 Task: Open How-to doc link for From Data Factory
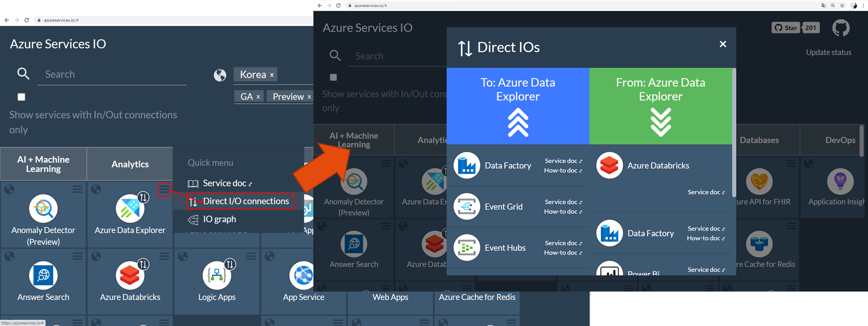coord(706,238)
